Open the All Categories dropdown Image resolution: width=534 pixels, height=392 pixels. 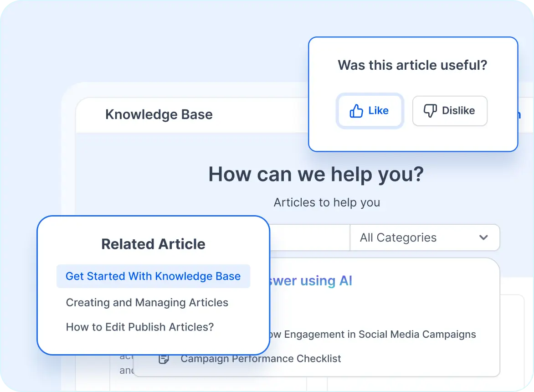tap(424, 237)
